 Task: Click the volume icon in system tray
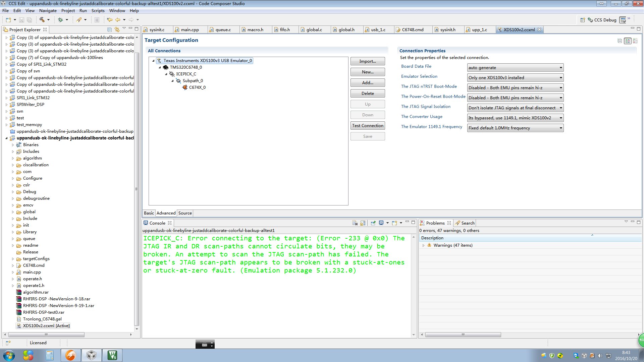(x=600, y=356)
